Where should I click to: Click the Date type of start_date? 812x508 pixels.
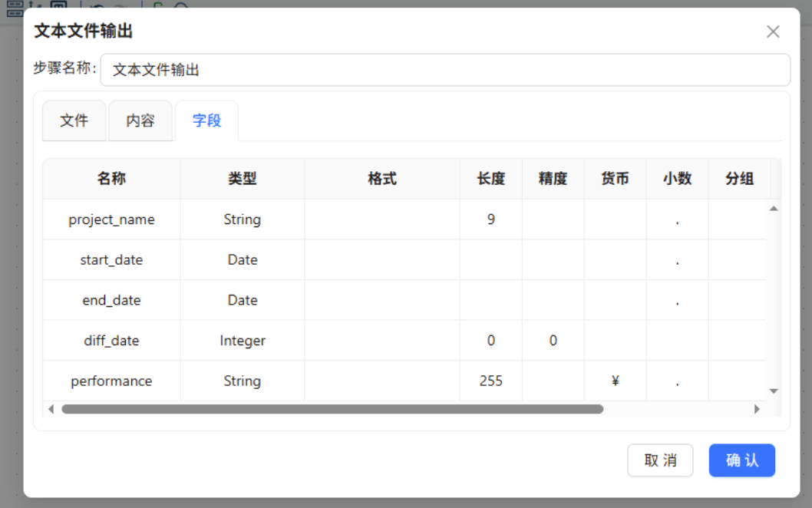[243, 259]
